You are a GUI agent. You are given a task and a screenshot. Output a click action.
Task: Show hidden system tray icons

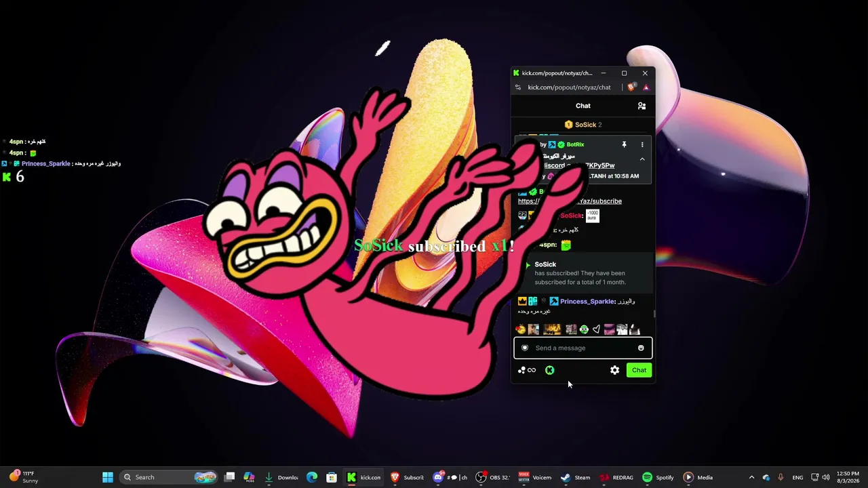[x=751, y=477]
